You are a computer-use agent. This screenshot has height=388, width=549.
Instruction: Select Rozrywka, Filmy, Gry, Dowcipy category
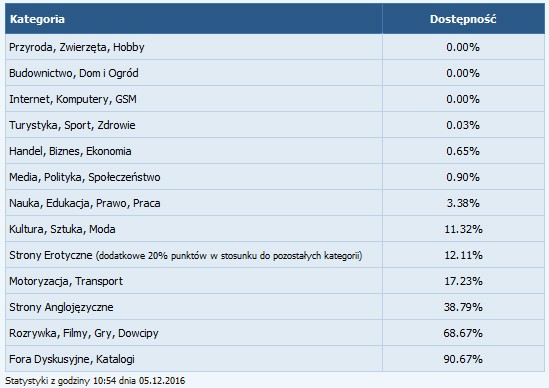tap(84, 333)
